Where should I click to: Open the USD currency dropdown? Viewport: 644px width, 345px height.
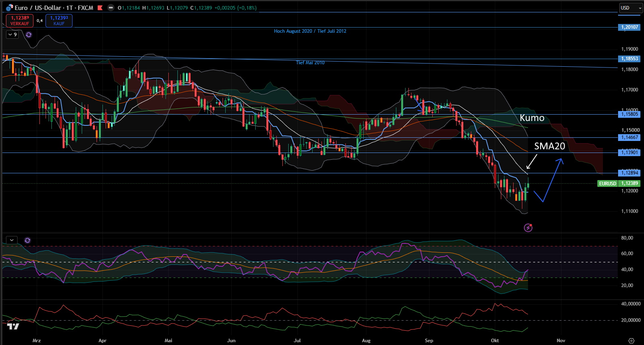coord(631,8)
